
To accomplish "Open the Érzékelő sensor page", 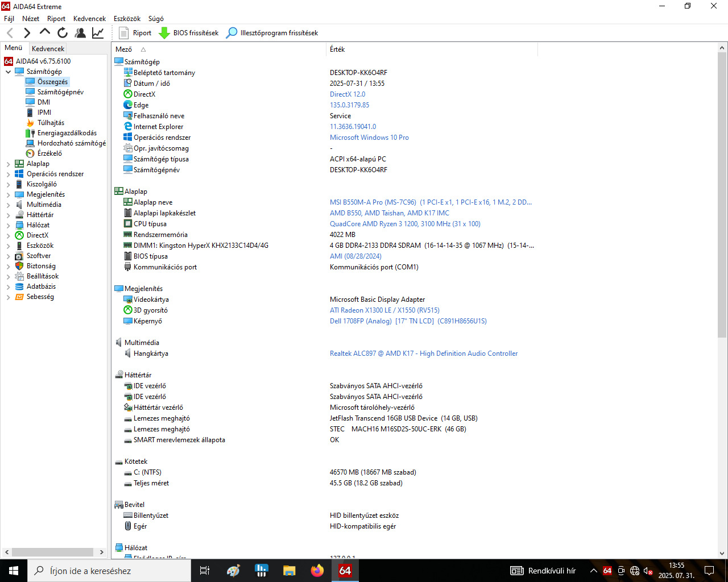I will coord(49,153).
